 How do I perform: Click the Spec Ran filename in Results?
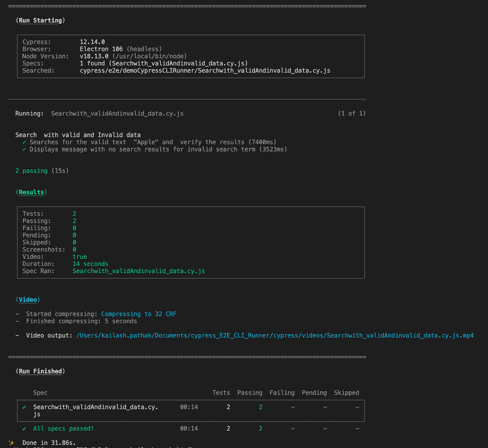pos(138,271)
